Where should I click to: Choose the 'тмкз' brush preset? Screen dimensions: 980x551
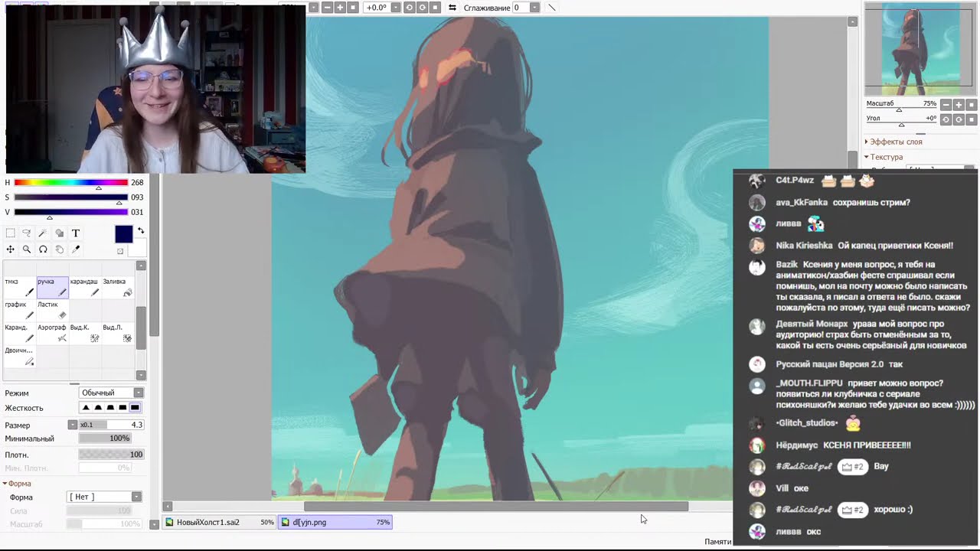coord(19,287)
